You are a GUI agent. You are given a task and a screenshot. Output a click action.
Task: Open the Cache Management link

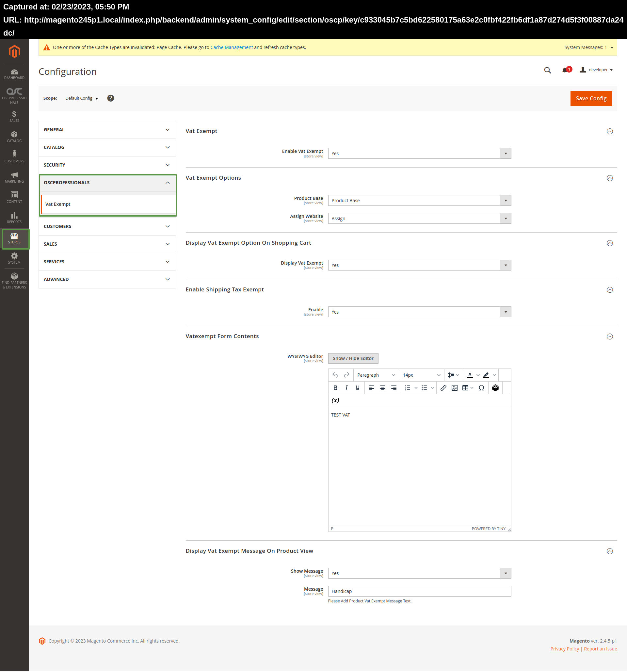pyautogui.click(x=232, y=47)
